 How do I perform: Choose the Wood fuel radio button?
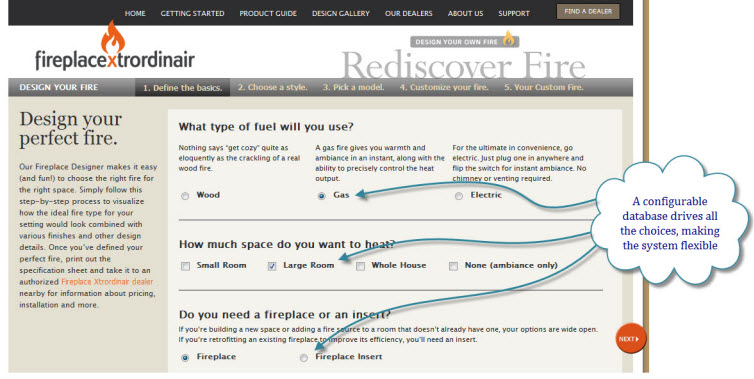tap(185, 196)
